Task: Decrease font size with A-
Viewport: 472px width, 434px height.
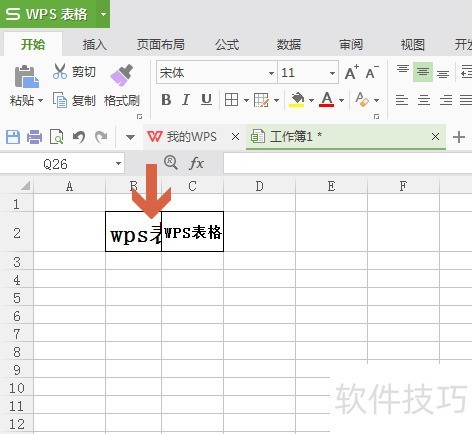Action: [x=372, y=72]
